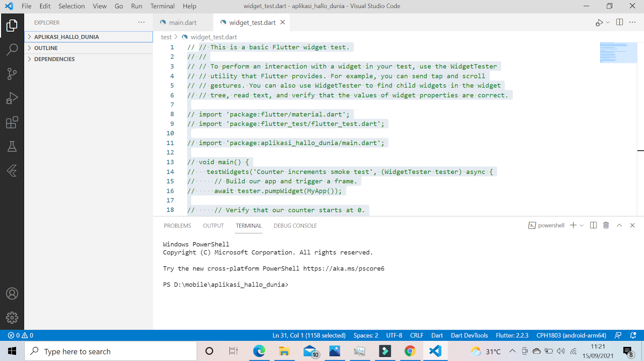This screenshot has width=644, height=361.
Task: Click errors and warnings status indicator
Action: [x=21, y=335]
